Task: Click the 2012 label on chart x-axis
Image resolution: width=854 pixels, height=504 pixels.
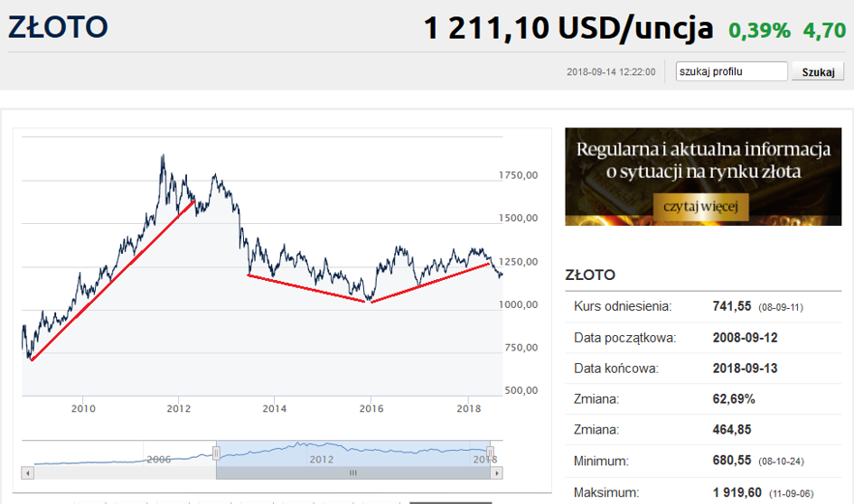Action: [179, 409]
